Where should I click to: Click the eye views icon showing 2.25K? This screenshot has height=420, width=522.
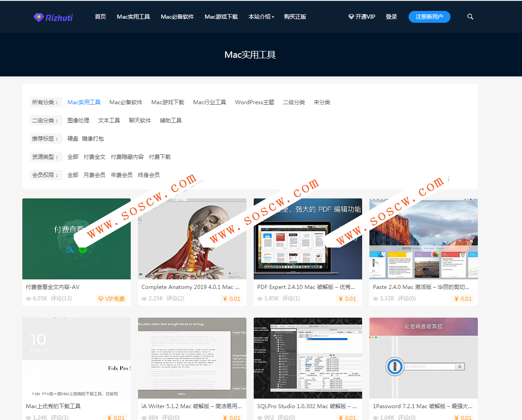[x=144, y=299]
